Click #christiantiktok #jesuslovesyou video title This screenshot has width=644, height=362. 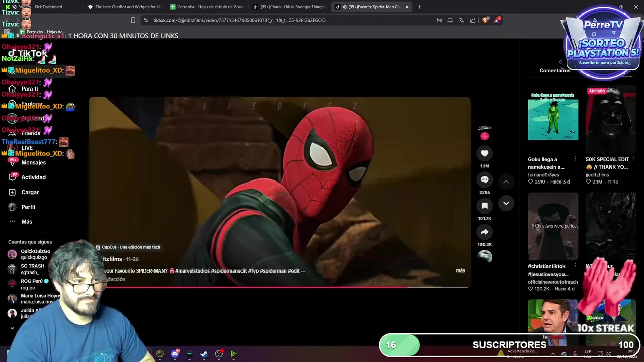(x=548, y=270)
